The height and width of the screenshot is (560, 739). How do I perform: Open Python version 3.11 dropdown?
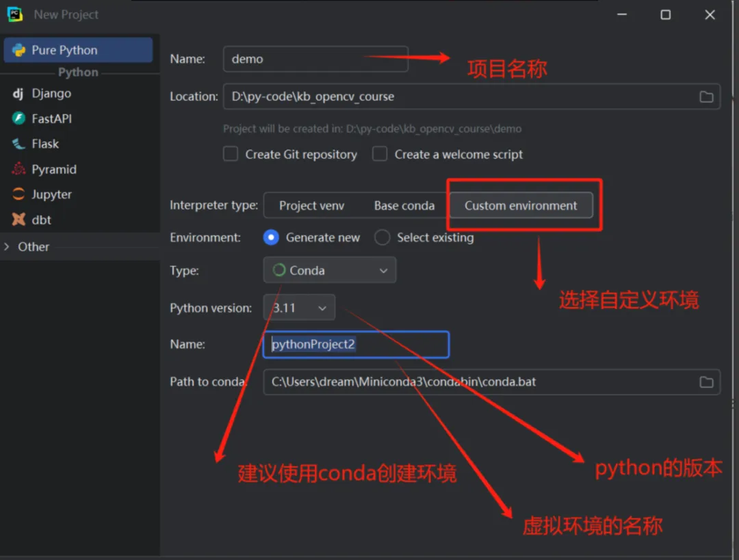[x=299, y=308]
